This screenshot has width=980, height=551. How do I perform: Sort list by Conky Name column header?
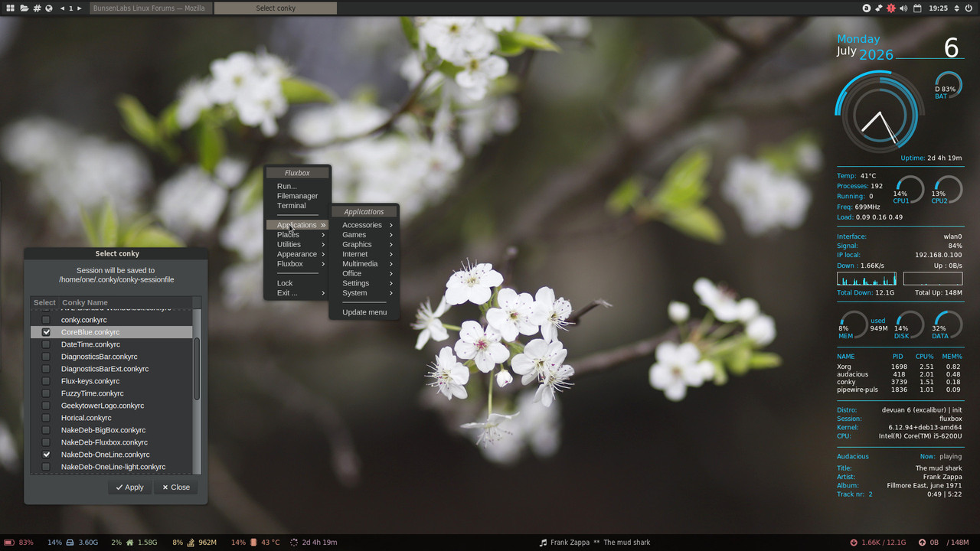tap(126, 302)
